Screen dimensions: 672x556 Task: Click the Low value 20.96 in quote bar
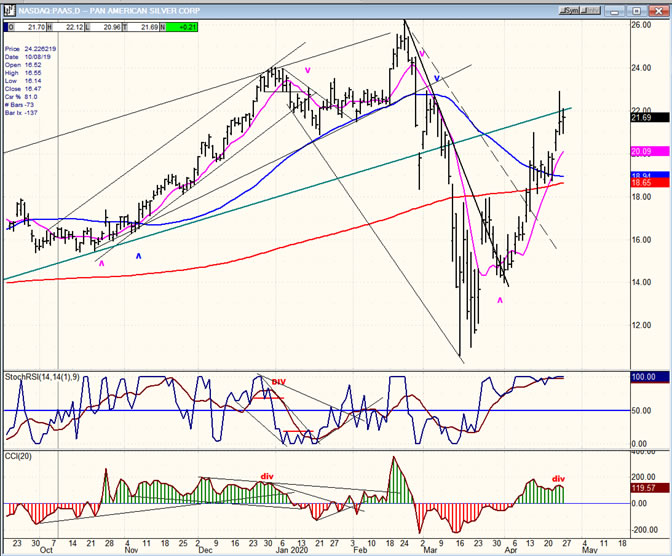(112, 27)
